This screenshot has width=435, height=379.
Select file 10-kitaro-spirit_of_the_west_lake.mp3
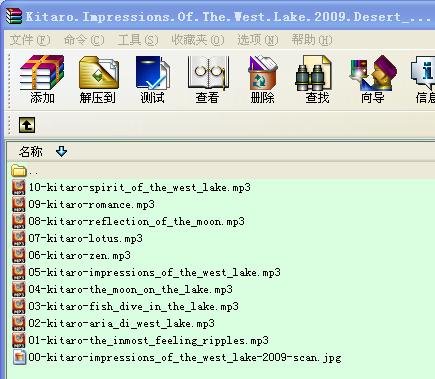[139, 188]
